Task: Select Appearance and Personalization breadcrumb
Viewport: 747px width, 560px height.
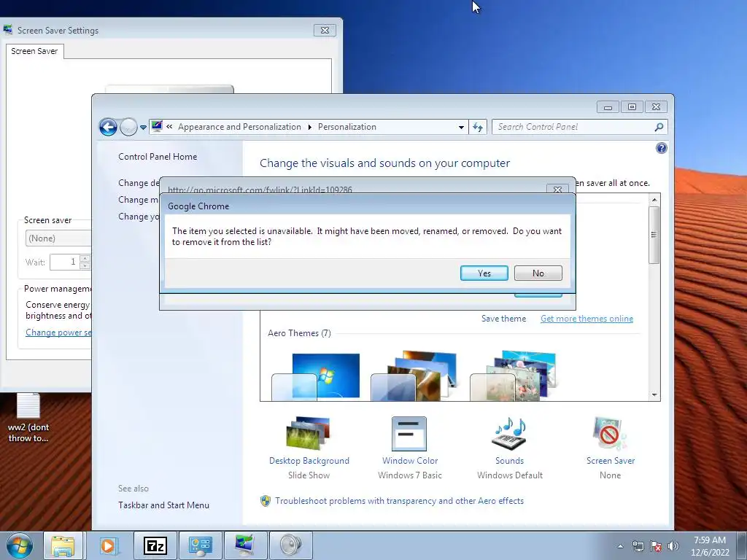Action: [x=239, y=127]
